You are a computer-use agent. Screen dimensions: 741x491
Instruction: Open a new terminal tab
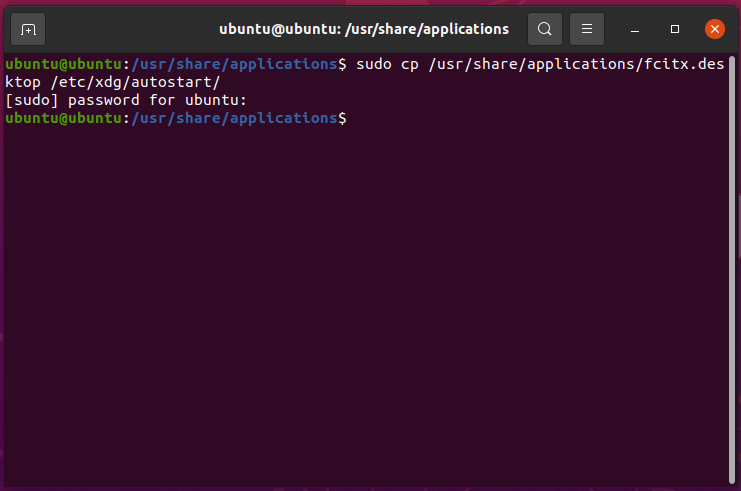(x=28, y=29)
